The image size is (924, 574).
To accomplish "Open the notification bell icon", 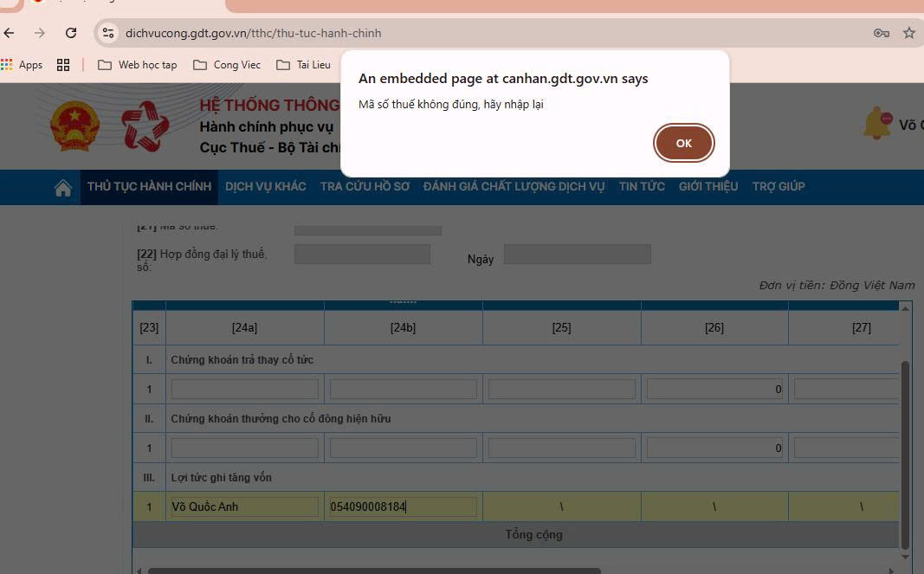I will [876, 124].
